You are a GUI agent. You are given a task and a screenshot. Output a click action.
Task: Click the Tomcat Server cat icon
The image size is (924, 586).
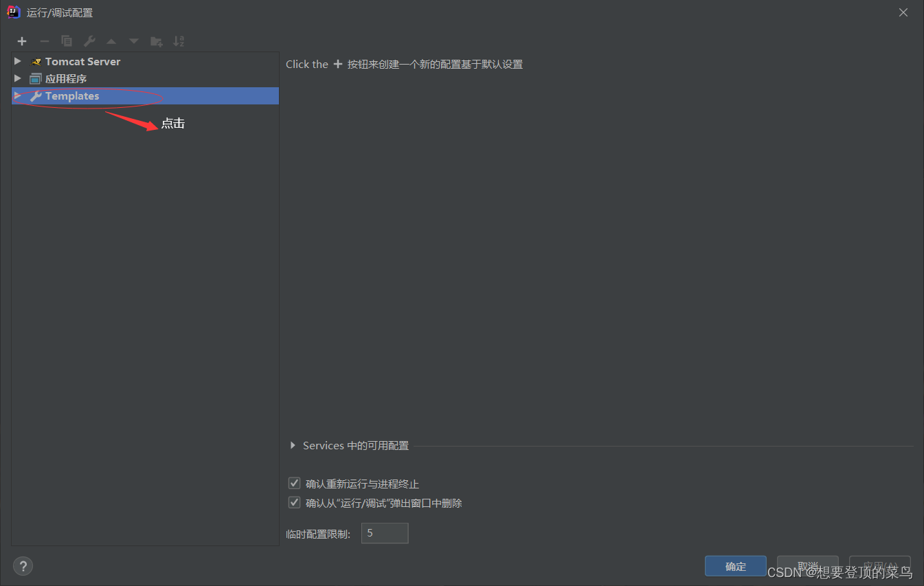point(36,62)
